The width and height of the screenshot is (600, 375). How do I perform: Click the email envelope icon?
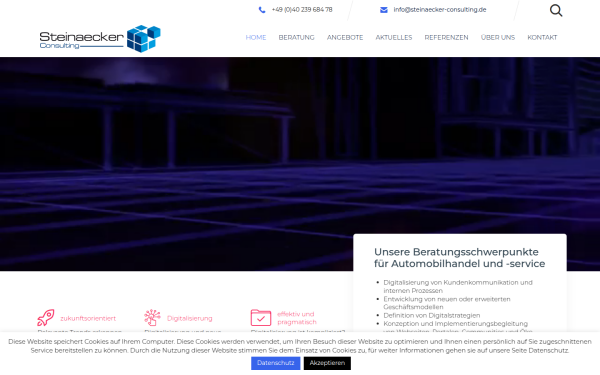click(x=383, y=10)
